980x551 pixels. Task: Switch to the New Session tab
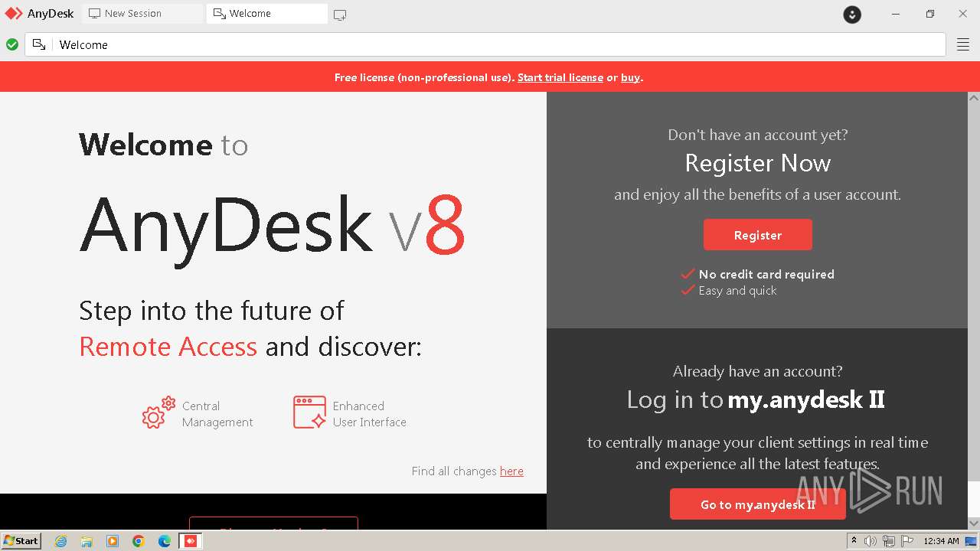click(142, 14)
